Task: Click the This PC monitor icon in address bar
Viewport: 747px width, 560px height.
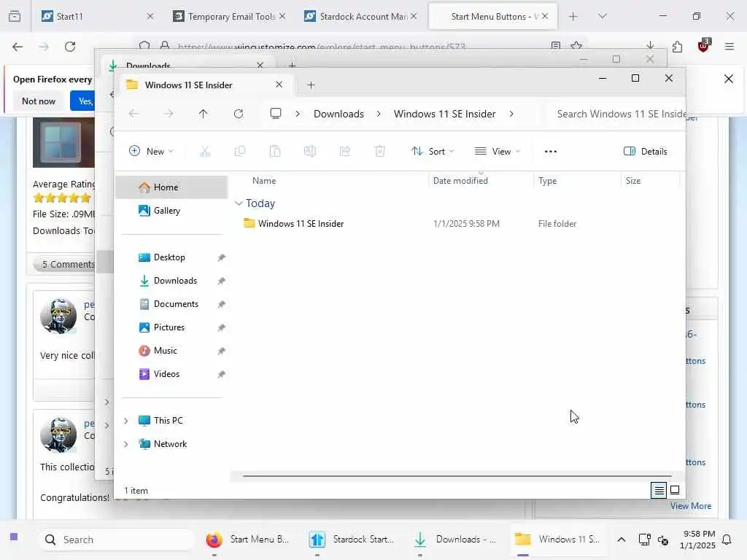Action: pyautogui.click(x=275, y=113)
